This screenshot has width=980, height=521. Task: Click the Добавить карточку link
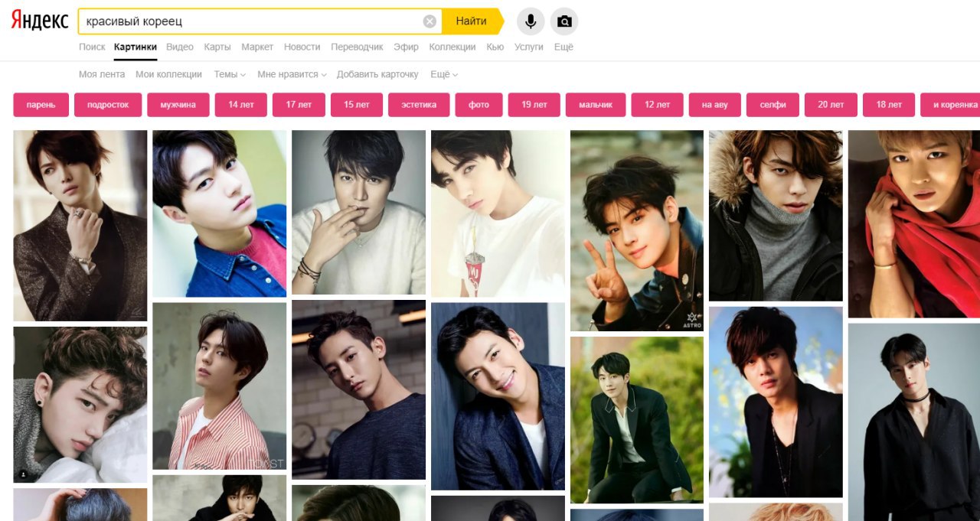pos(377,74)
